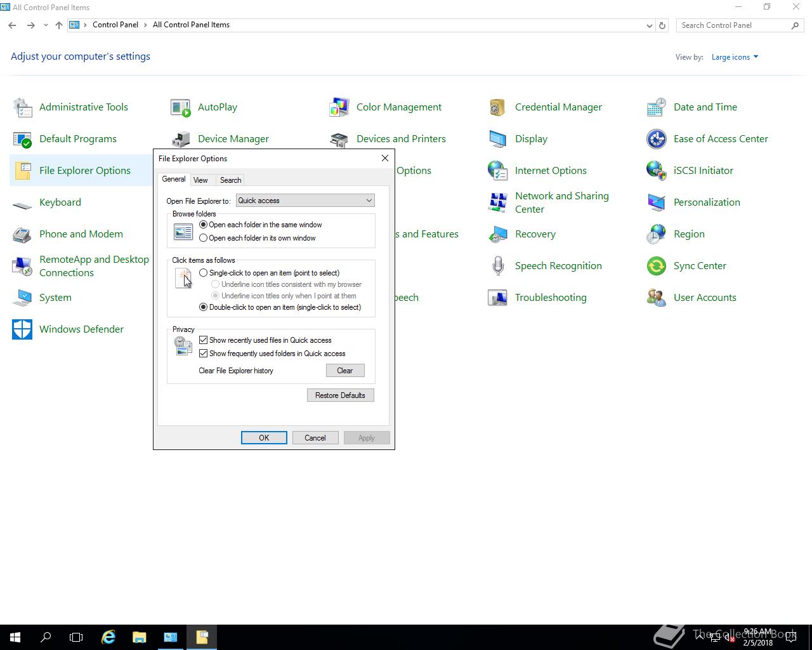
Task: Open the User Accounts icon
Action: click(x=657, y=298)
